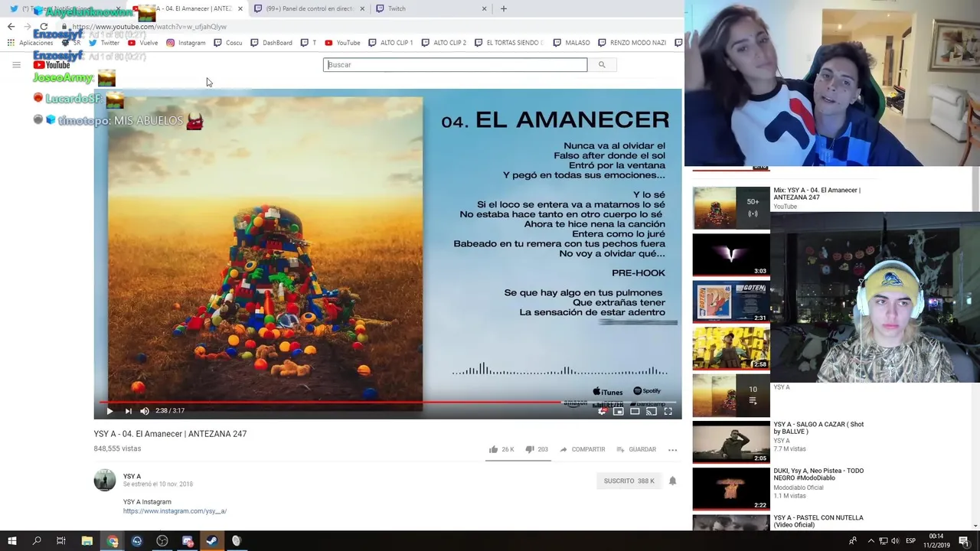The image size is (980, 551).
Task: Open taskbar volume control
Action: coord(895,541)
